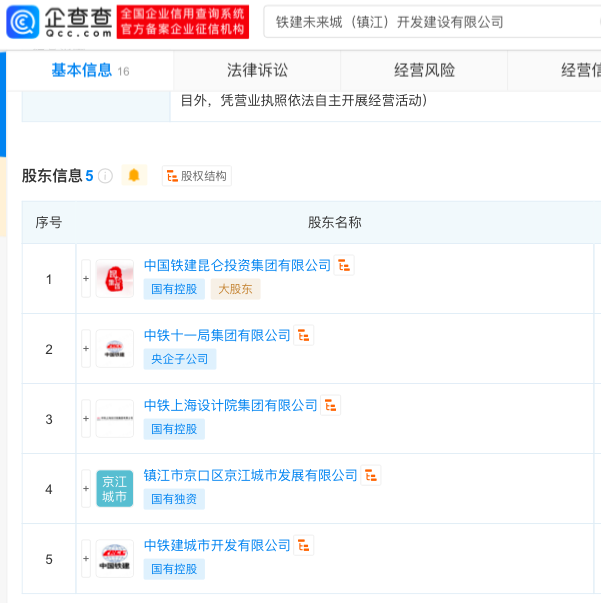Viewport: 601px width, 603px height.
Task: Click the 京江城市 teal logo
Action: point(115,488)
